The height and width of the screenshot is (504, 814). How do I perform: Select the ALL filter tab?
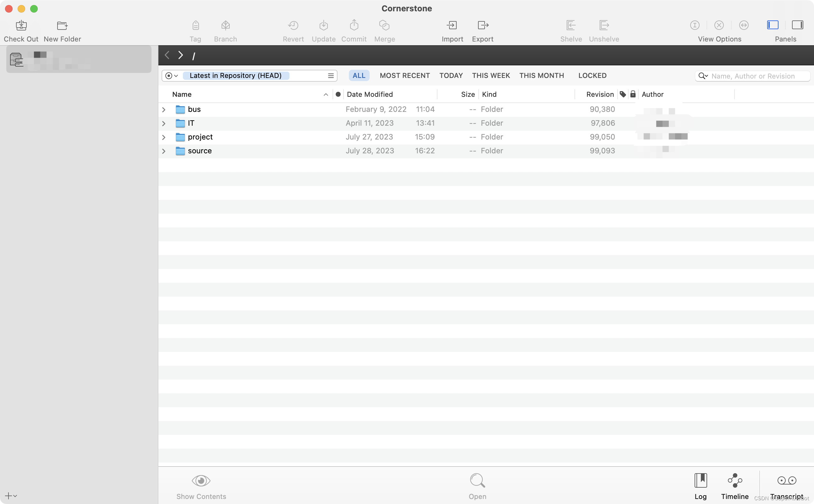[x=359, y=76]
